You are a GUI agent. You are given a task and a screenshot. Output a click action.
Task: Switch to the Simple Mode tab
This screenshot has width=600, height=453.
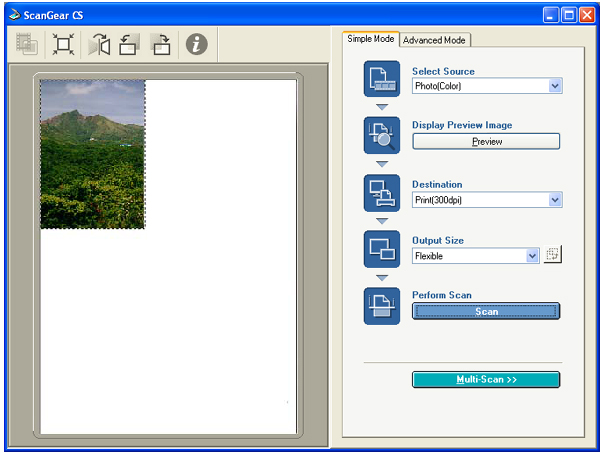coord(370,39)
